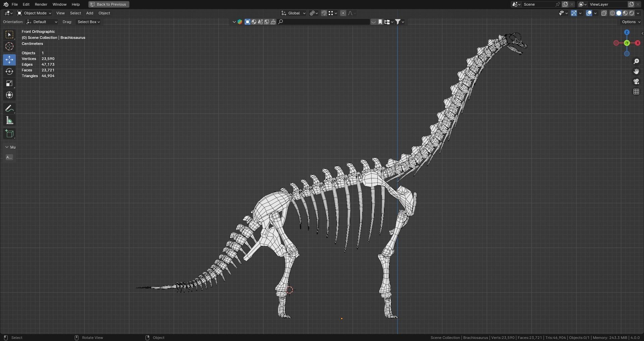The height and width of the screenshot is (341, 644).
Task: Select the Annotate pencil tool
Action: tap(9, 109)
